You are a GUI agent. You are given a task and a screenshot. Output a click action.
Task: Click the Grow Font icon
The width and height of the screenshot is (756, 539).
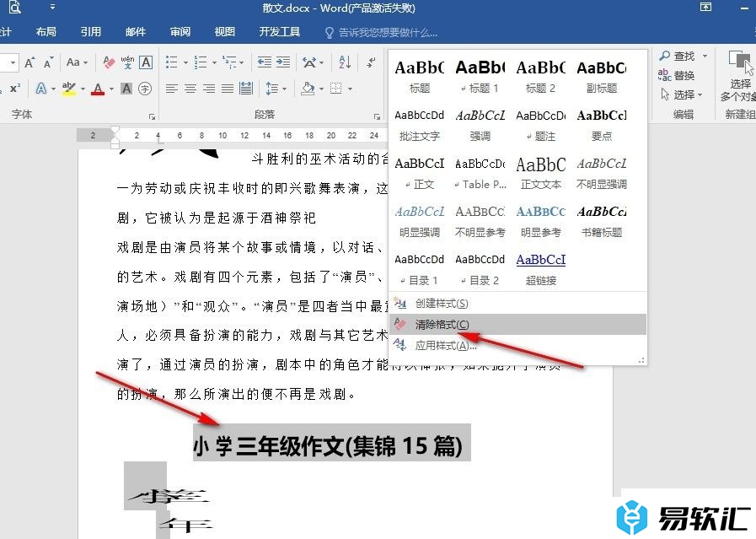click(x=29, y=62)
